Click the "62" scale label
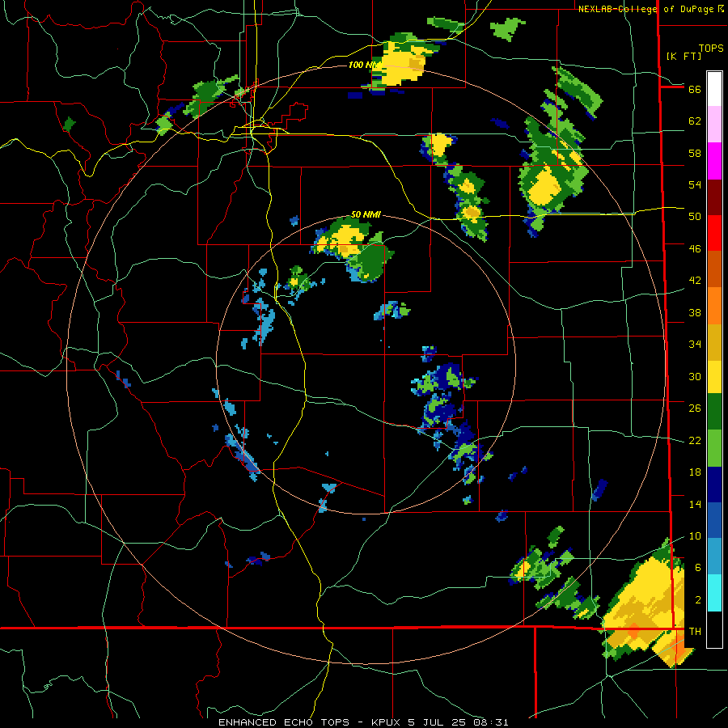Viewport: 728px width, 728px height. [x=695, y=121]
